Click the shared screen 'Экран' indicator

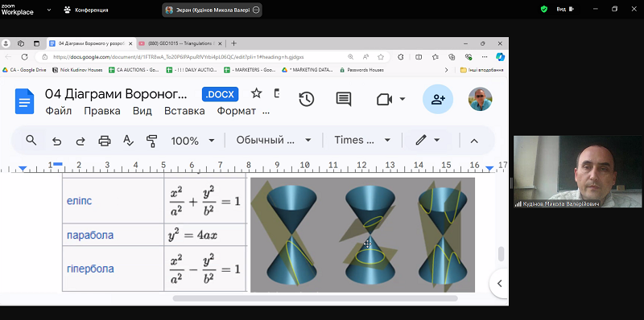[213, 10]
